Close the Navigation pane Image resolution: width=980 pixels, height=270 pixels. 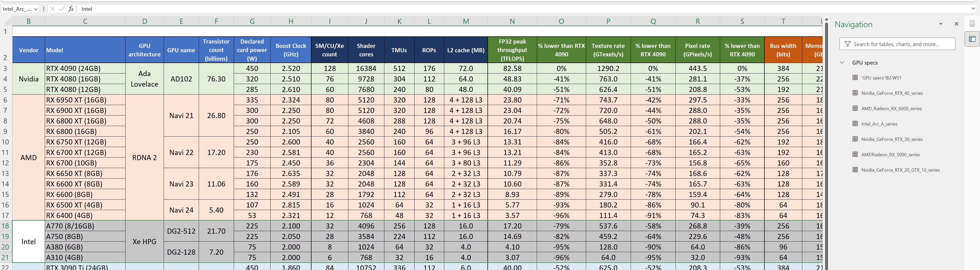pyautogui.click(x=956, y=24)
